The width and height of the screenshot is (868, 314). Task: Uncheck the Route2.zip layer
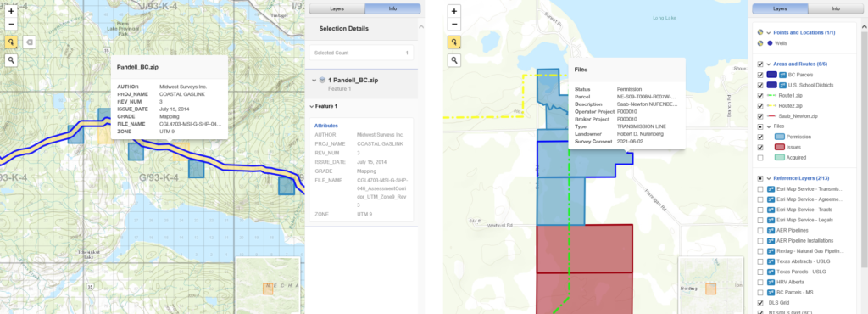point(760,105)
